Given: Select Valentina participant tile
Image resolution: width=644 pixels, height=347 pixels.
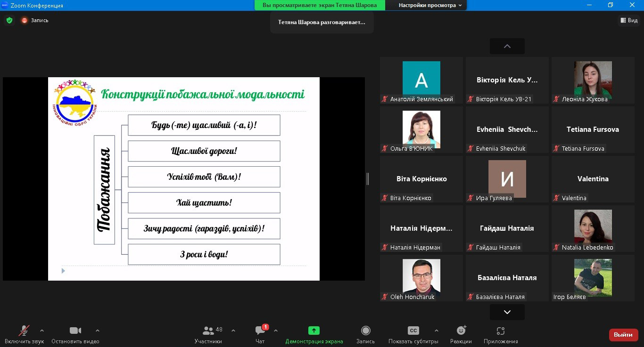Looking at the screenshot, I should click(593, 179).
